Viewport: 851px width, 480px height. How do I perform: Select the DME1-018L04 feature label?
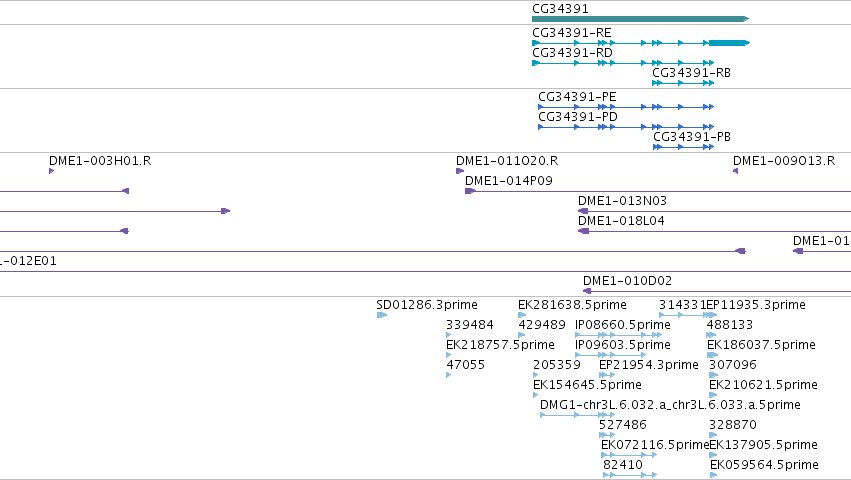tap(621, 221)
